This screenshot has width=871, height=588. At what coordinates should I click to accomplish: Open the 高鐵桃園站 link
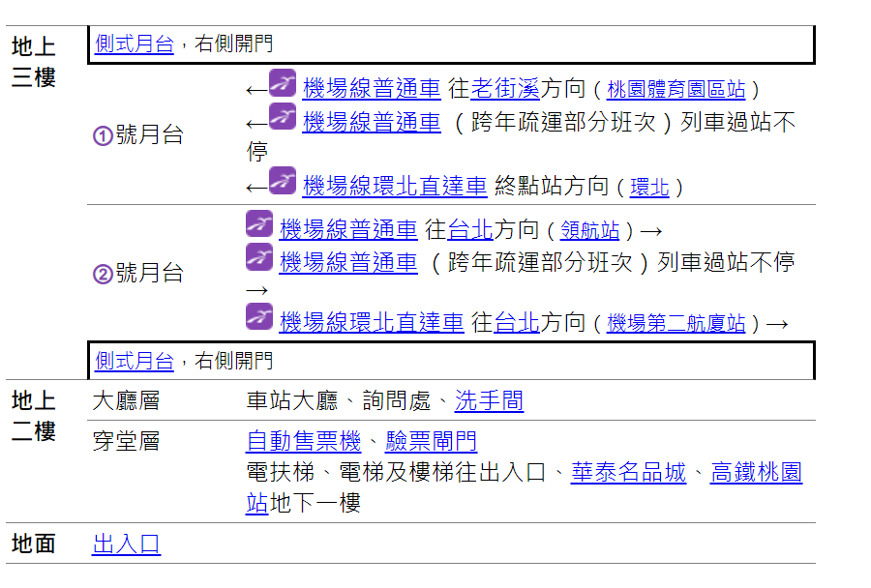click(x=756, y=474)
